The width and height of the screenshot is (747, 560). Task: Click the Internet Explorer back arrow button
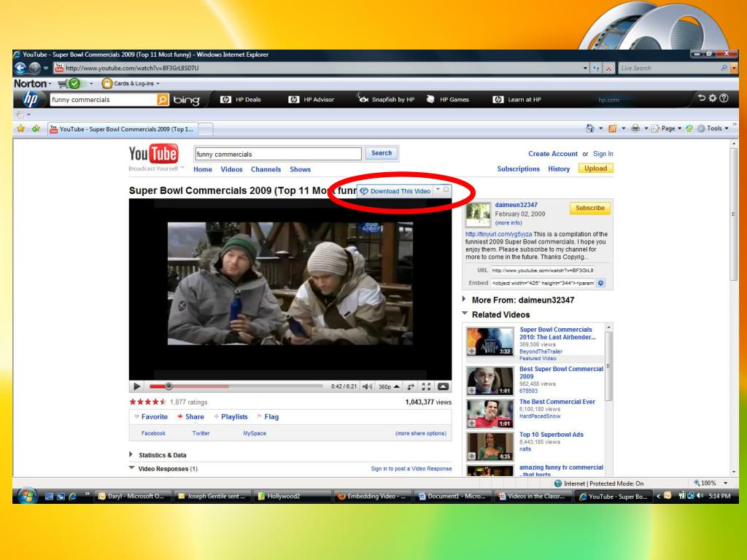[x=20, y=68]
